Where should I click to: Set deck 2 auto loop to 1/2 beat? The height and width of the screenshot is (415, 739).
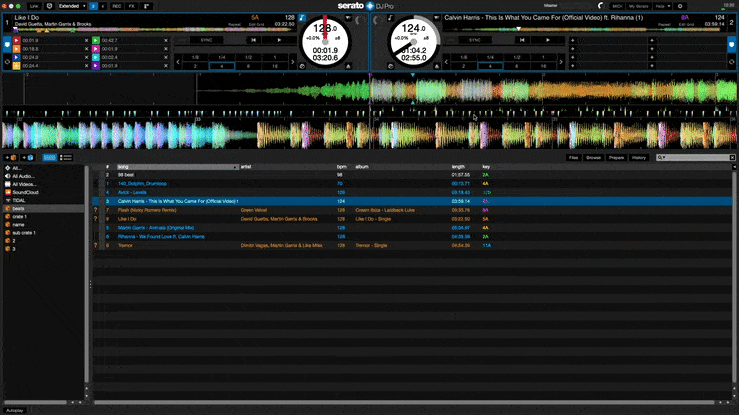pyautogui.click(x=517, y=57)
